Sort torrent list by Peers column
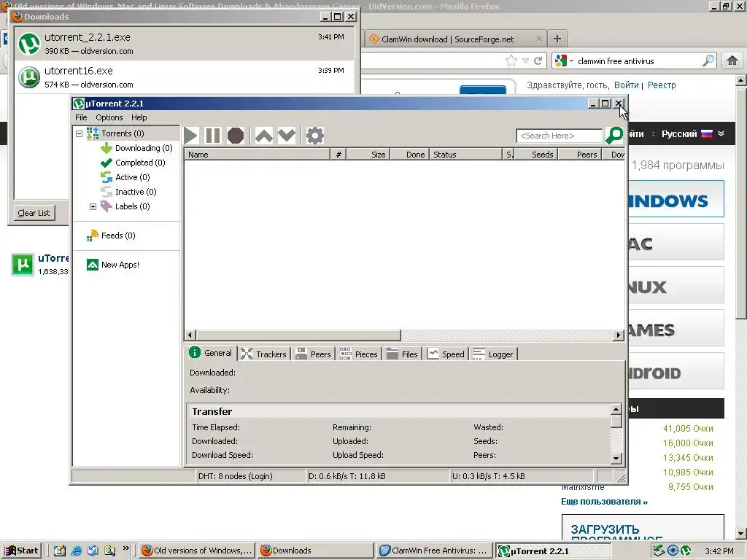Viewport: 747px width, 560px height. pyautogui.click(x=580, y=155)
